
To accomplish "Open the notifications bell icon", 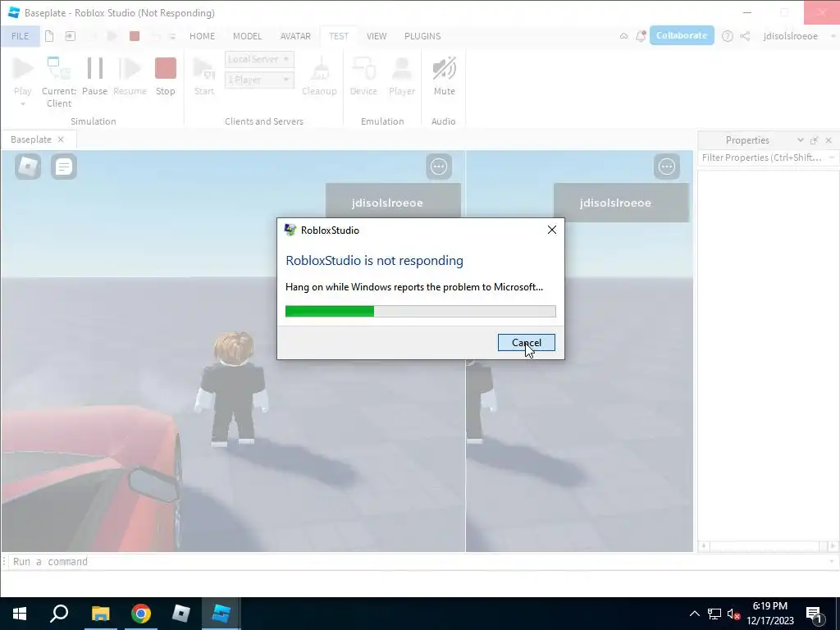I will (640, 36).
